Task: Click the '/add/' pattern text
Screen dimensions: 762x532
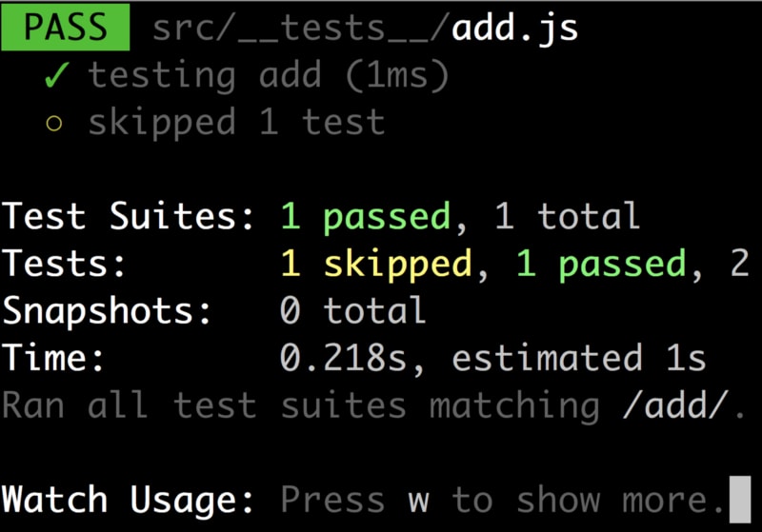Action: [676, 405]
